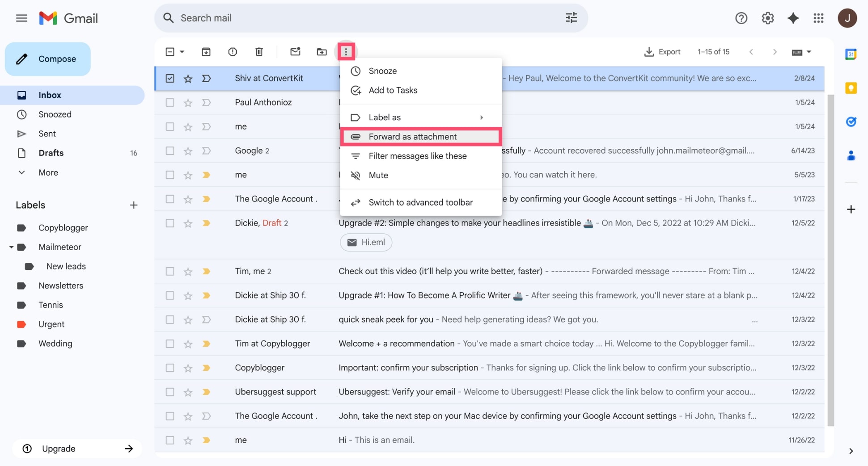
Task: Open the Tennis label
Action: coord(51,305)
